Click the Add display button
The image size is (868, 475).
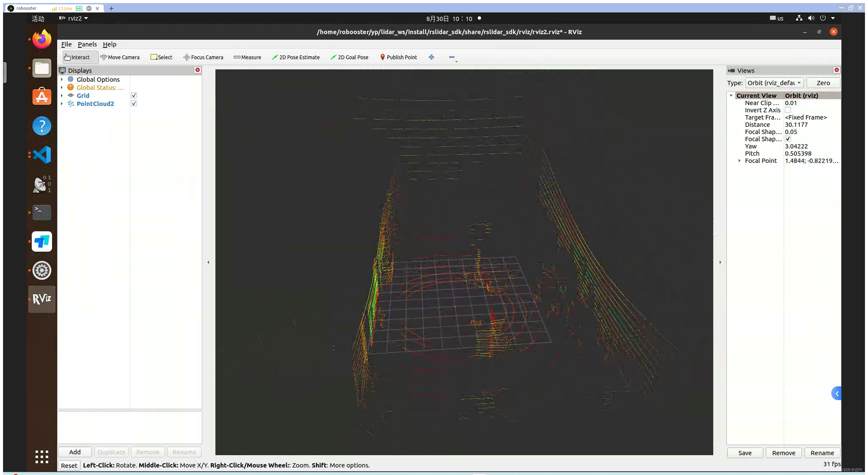coord(74,452)
